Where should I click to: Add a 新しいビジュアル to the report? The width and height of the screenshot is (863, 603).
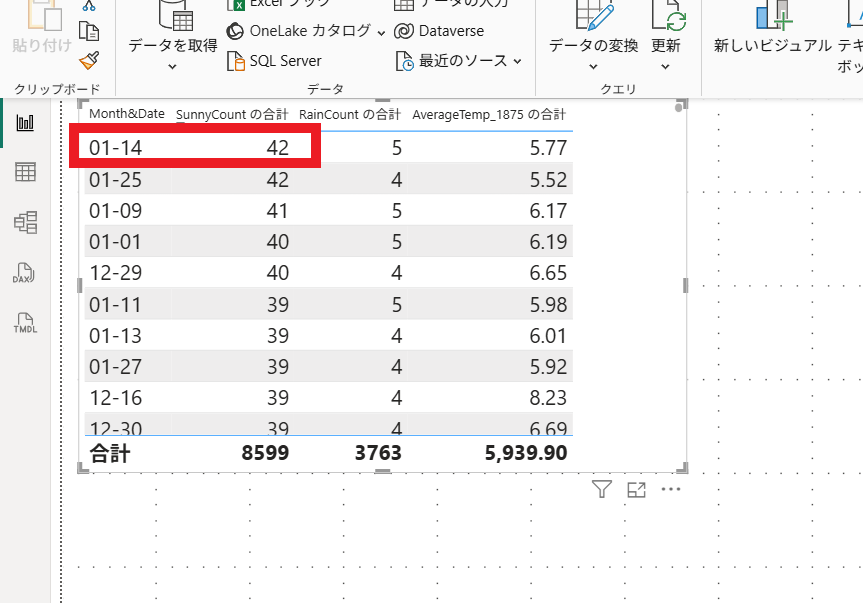(772, 45)
